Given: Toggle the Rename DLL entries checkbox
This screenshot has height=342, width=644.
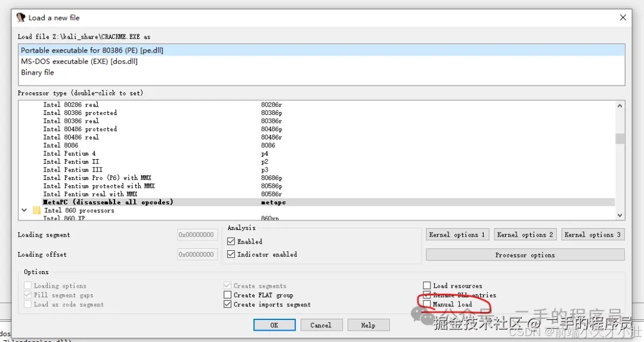Looking at the screenshot, I should pyautogui.click(x=427, y=295).
